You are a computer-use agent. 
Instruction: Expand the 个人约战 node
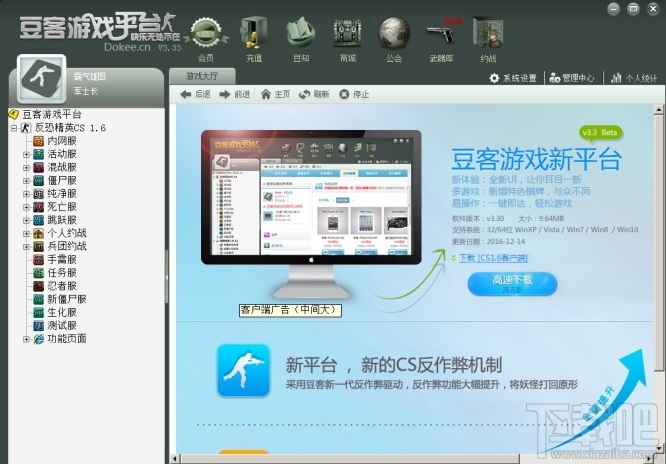pyautogui.click(x=26, y=233)
